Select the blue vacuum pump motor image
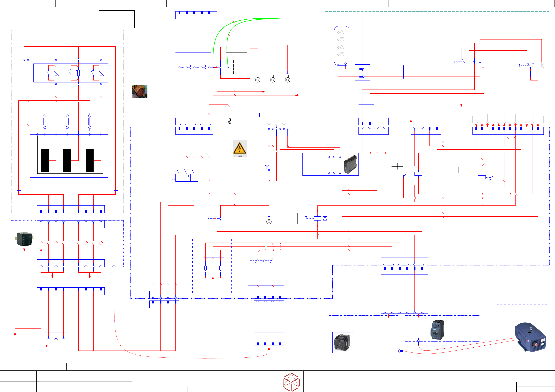Viewport: 555px width, 392px height. 530,337
